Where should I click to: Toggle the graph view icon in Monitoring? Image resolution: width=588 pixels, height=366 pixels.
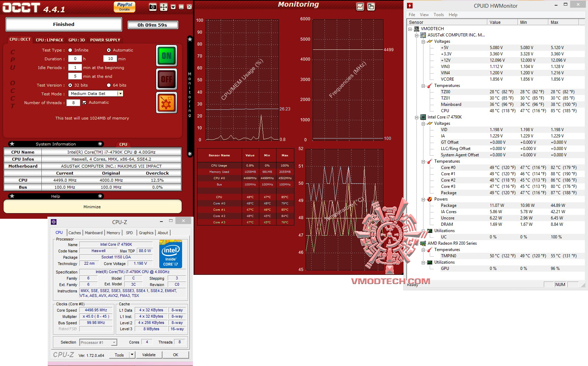(360, 7)
